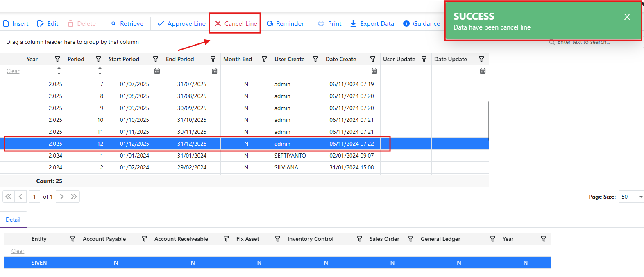Open Start Period calendar picker
The height and width of the screenshot is (277, 644).
click(157, 71)
